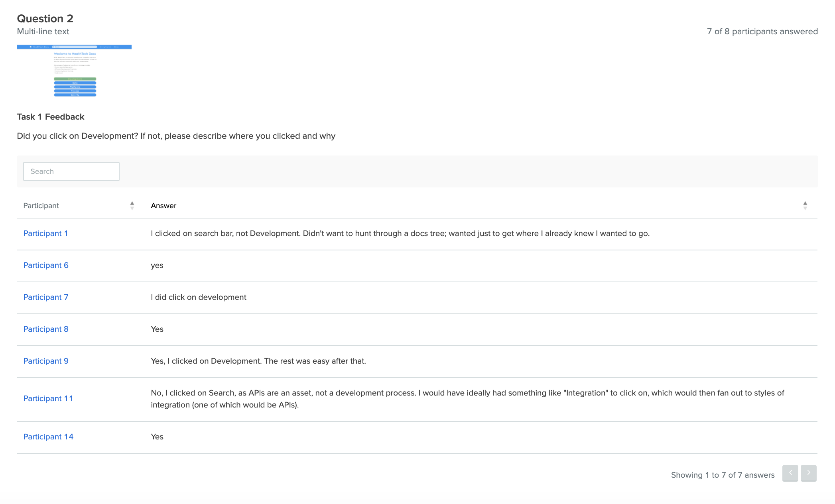Click '7 of 8 participants answered' text

[762, 31]
